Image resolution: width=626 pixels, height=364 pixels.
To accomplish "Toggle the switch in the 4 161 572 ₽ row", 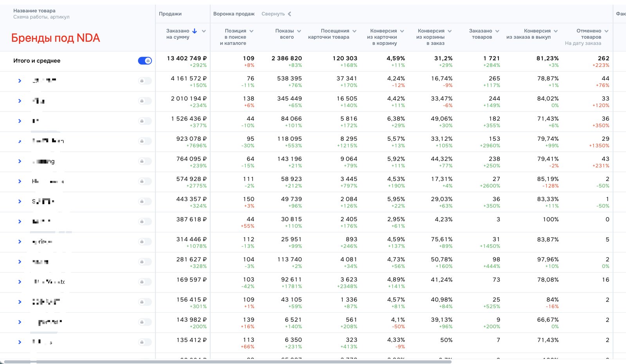I will tap(145, 81).
